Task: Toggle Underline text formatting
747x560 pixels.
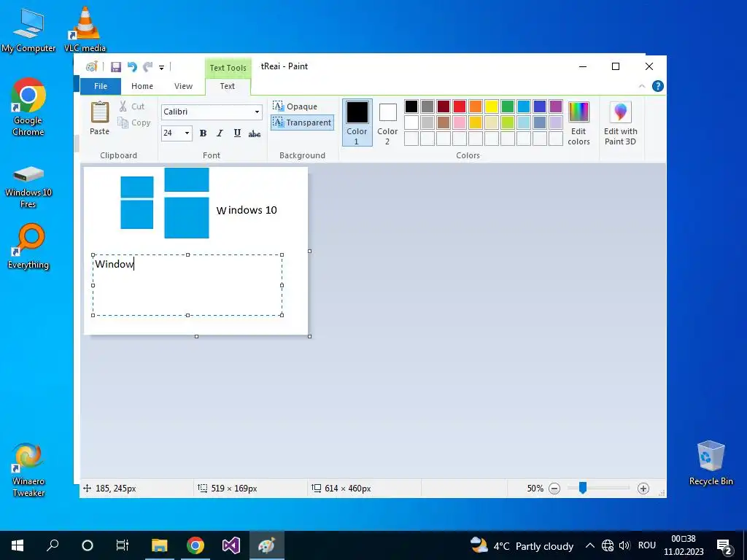Action: click(237, 133)
